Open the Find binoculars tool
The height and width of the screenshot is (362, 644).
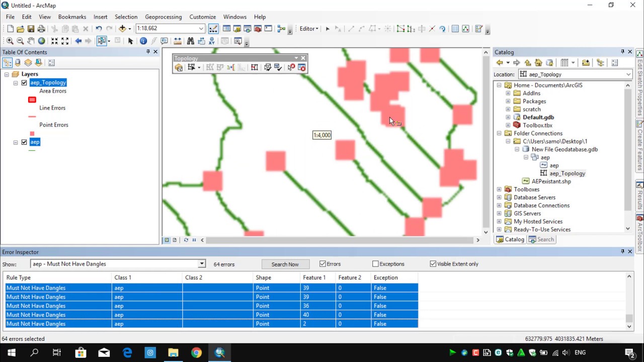(x=191, y=41)
